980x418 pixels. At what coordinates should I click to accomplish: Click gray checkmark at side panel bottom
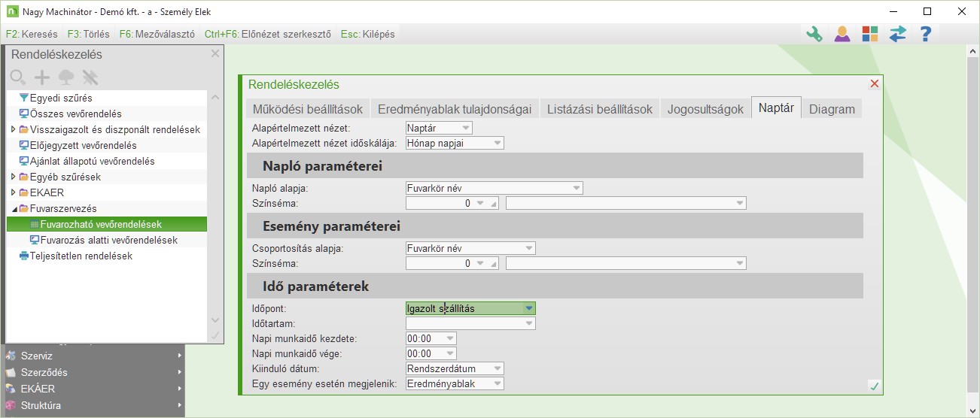pyautogui.click(x=215, y=335)
